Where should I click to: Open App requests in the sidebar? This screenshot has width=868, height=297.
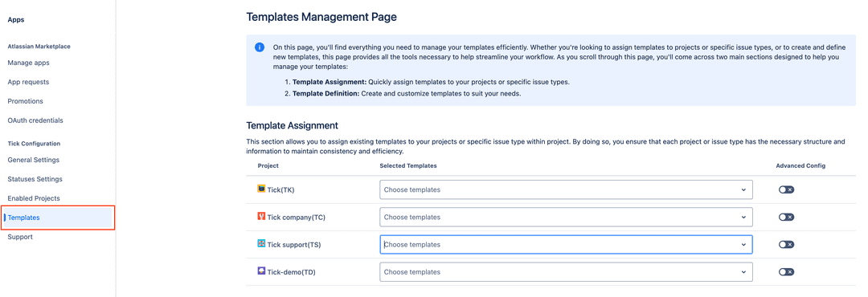pyautogui.click(x=28, y=82)
